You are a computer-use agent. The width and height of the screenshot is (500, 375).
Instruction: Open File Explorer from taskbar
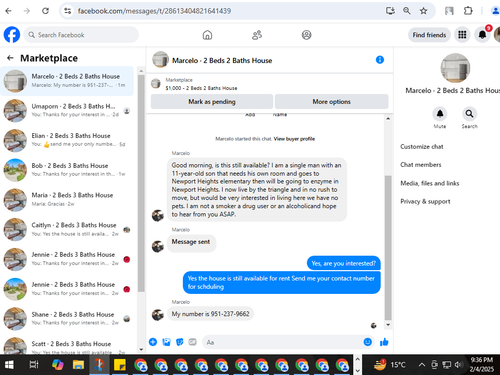pyautogui.click(x=79, y=365)
